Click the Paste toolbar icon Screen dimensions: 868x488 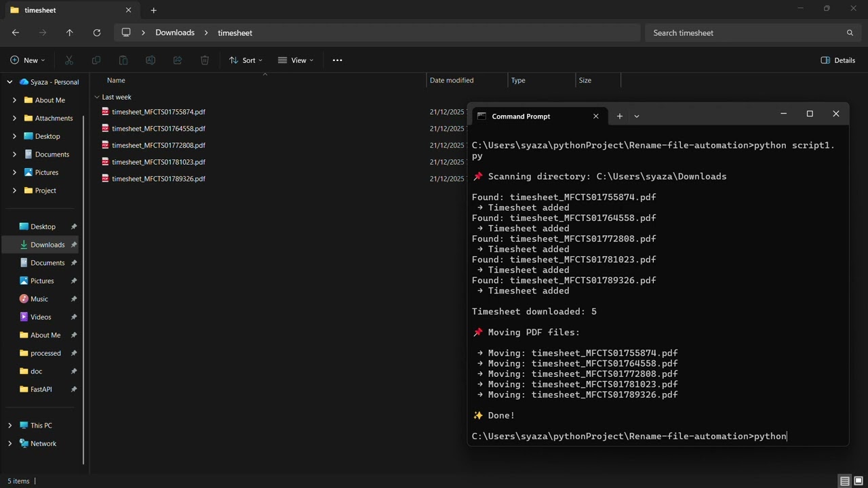(x=123, y=60)
